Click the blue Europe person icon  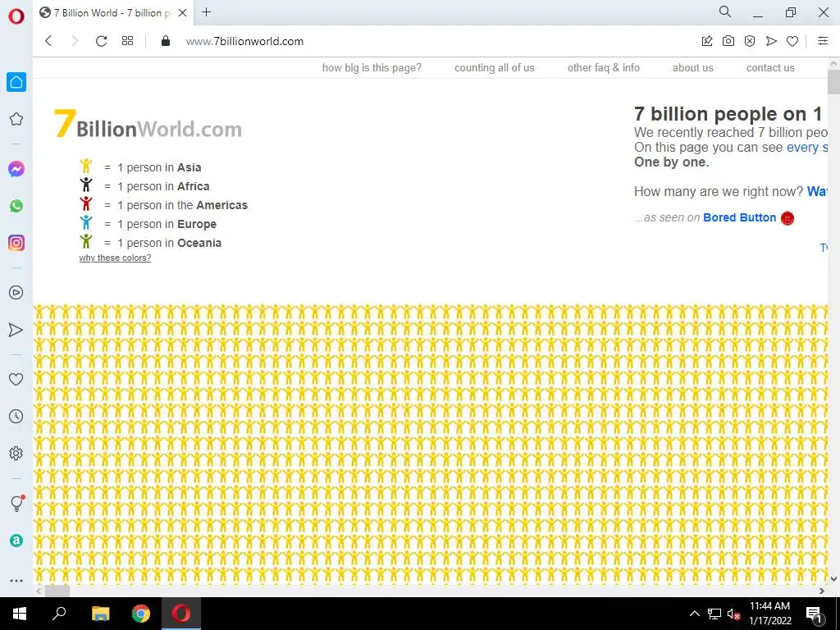pyautogui.click(x=85, y=222)
